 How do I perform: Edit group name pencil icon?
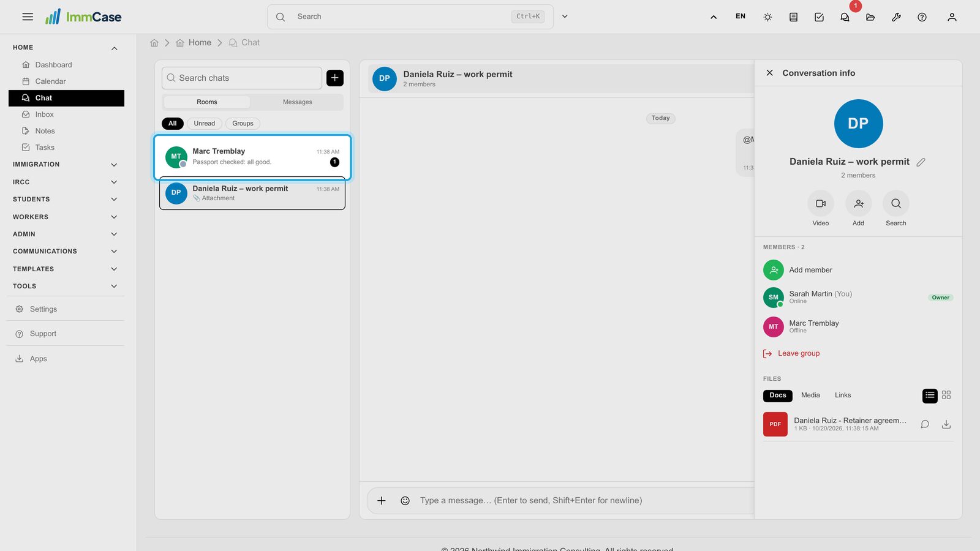pos(921,162)
